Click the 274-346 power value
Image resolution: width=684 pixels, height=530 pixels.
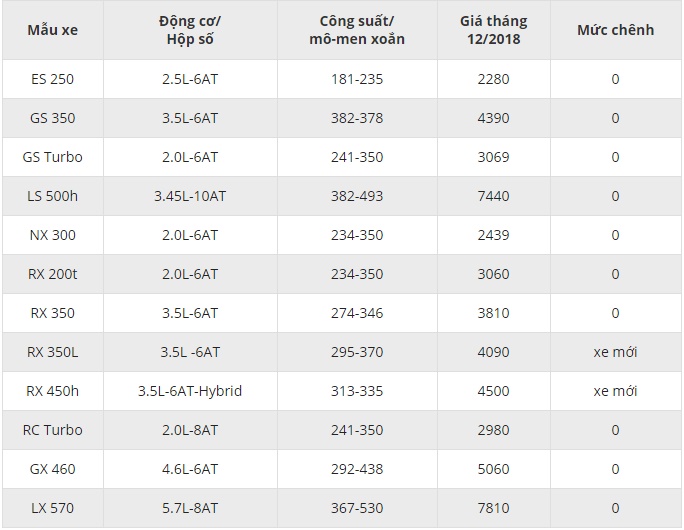(357, 313)
